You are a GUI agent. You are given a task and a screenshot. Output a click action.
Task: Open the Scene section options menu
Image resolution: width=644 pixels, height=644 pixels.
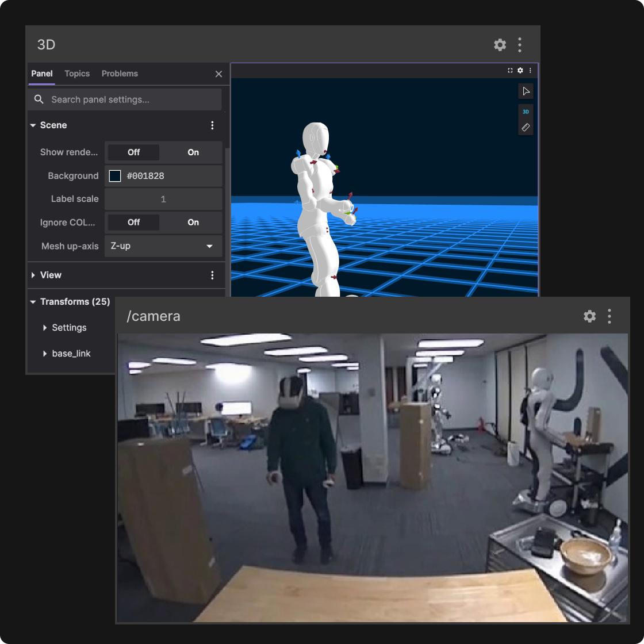click(212, 125)
